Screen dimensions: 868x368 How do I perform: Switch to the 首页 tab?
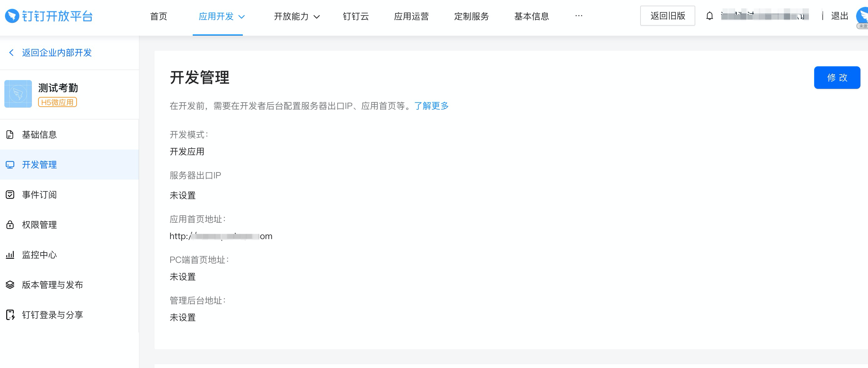(x=159, y=17)
